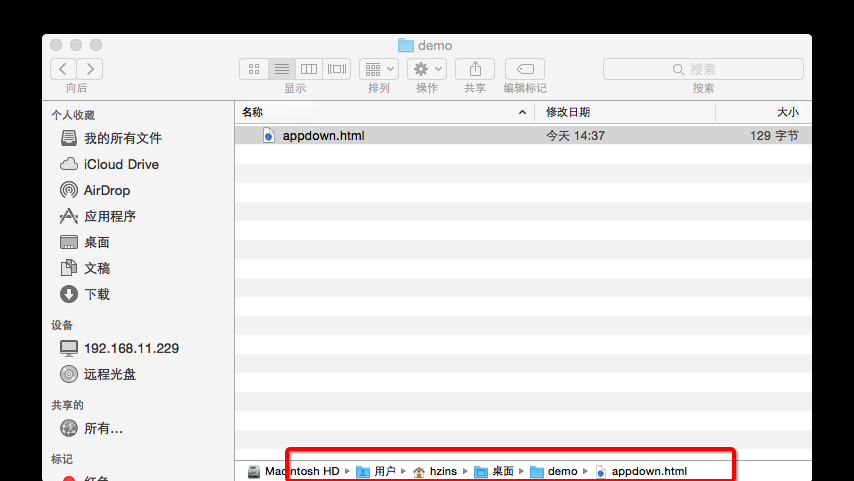
Task: Click the 今天 14:37 date cell
Action: pos(575,136)
